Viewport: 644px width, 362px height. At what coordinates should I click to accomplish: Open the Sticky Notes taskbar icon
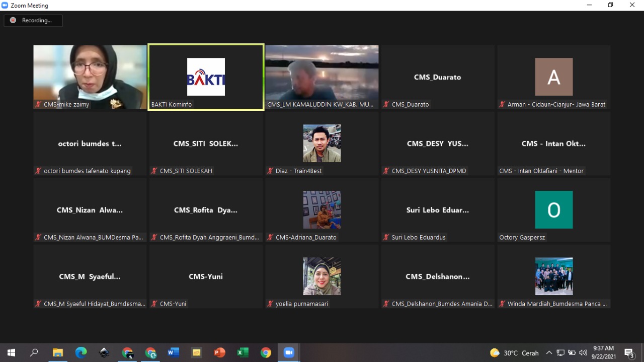click(196, 352)
